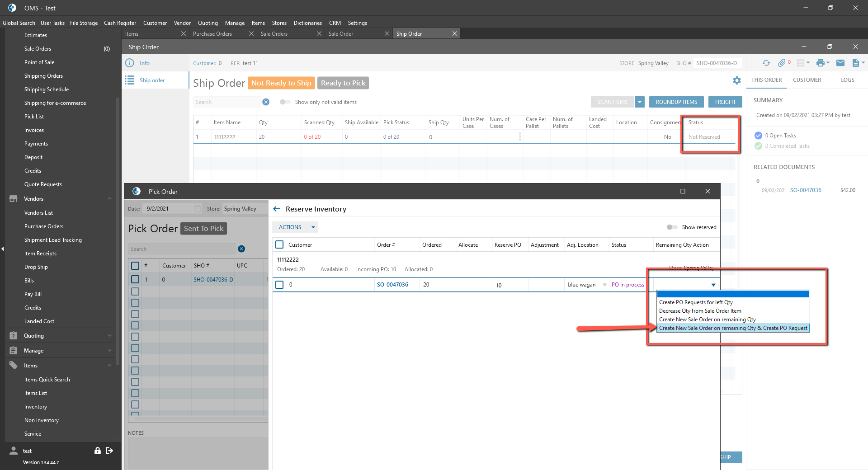868x470 pixels.
Task: Click the ROUNDUP ITEMS button
Action: click(x=676, y=102)
